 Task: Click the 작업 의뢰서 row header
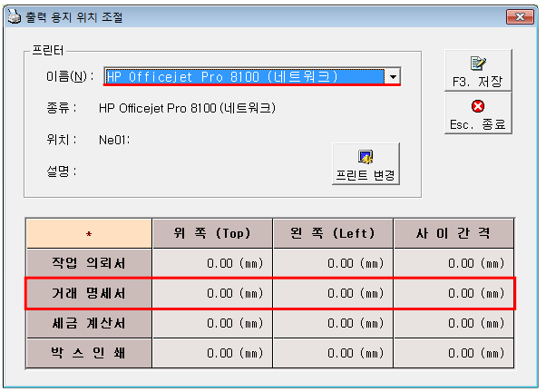pos(89,263)
